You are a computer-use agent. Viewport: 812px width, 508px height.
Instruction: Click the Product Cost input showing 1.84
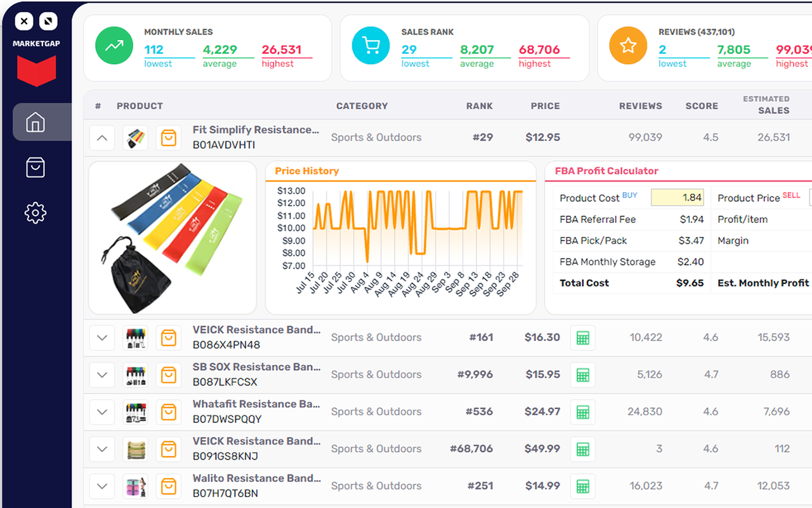pyautogui.click(x=677, y=197)
